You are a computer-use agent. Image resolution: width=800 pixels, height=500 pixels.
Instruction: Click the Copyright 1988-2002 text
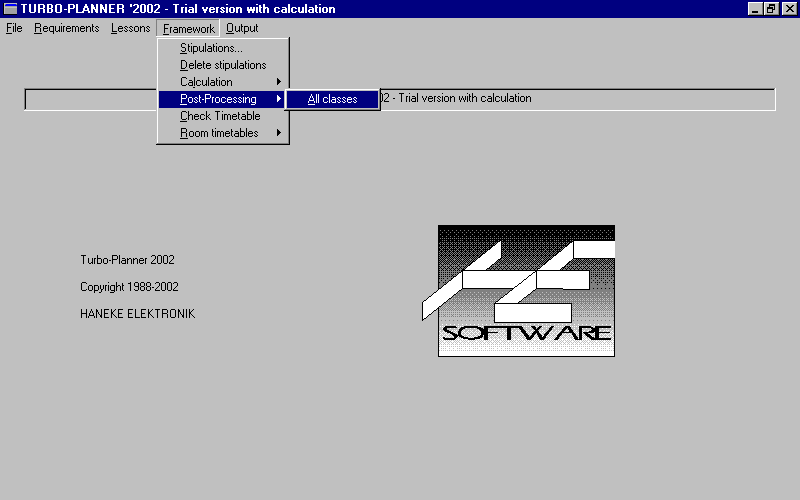pyautogui.click(x=129, y=287)
